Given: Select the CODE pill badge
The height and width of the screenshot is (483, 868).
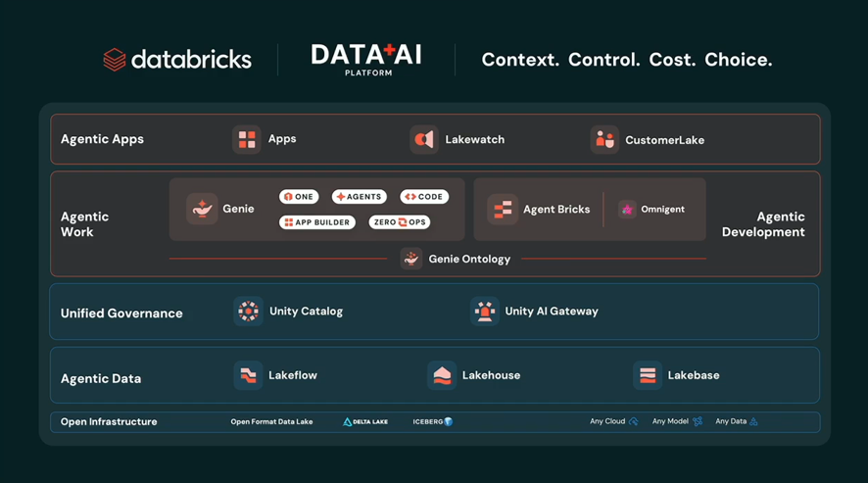Looking at the screenshot, I should point(424,197).
